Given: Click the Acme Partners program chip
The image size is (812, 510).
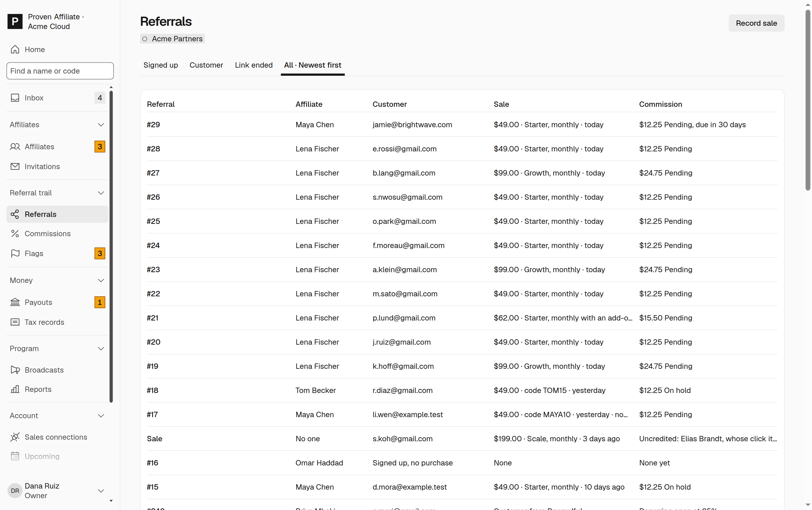Looking at the screenshot, I should [x=172, y=39].
